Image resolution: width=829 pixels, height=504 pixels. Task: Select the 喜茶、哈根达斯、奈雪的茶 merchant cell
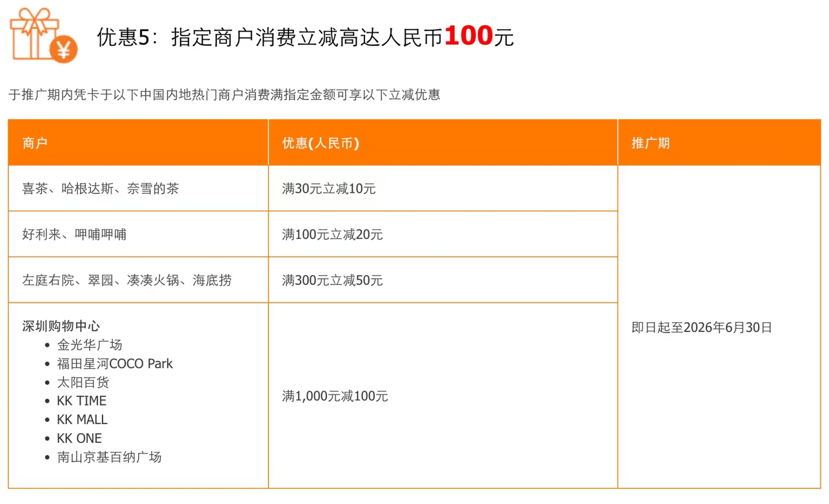[x=101, y=189]
